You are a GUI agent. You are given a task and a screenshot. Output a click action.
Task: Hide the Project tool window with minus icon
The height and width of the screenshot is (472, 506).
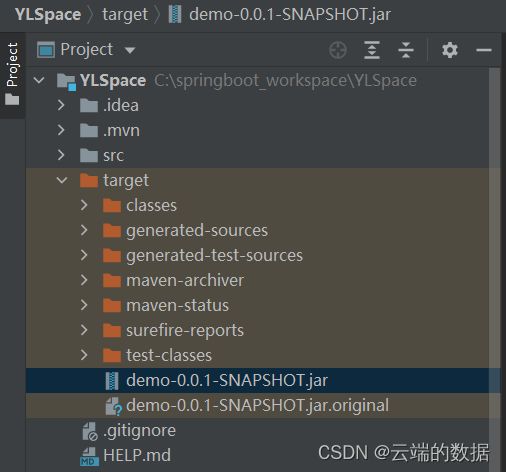tap(484, 50)
